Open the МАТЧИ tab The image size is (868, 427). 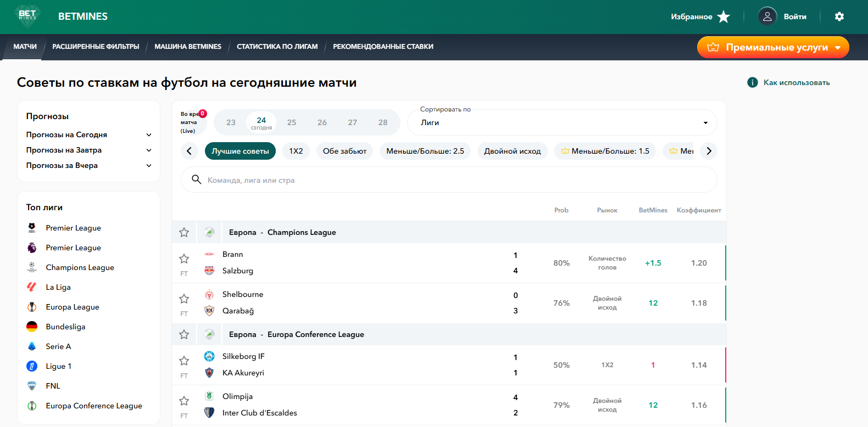tap(25, 47)
